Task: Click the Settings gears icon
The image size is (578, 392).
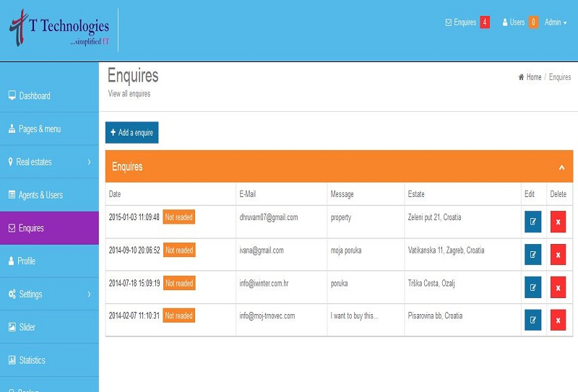Action: [x=12, y=294]
